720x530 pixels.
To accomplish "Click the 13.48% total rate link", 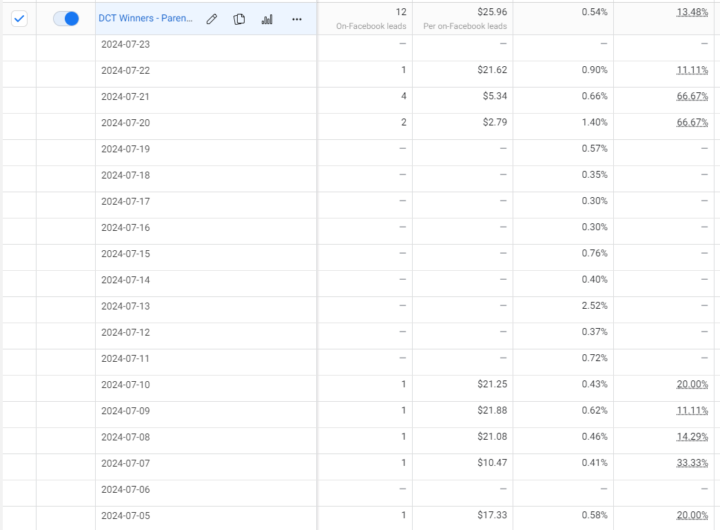I will click(692, 12).
